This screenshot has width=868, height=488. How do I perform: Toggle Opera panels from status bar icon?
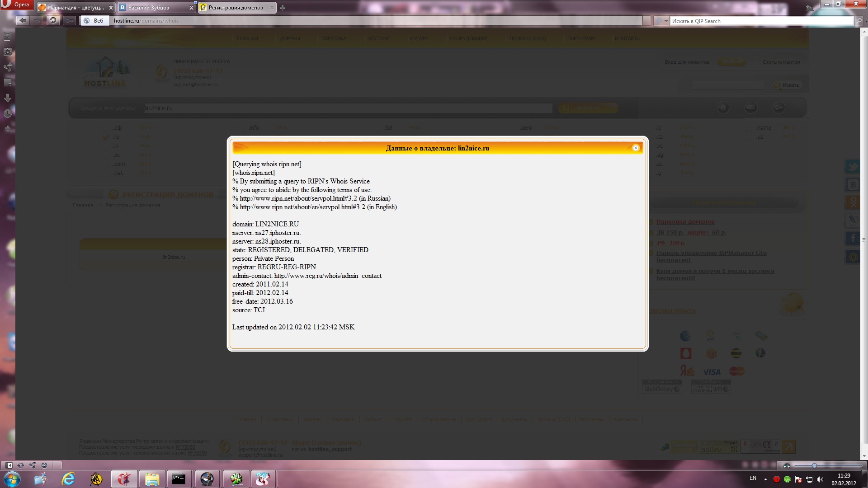[x=9, y=465]
